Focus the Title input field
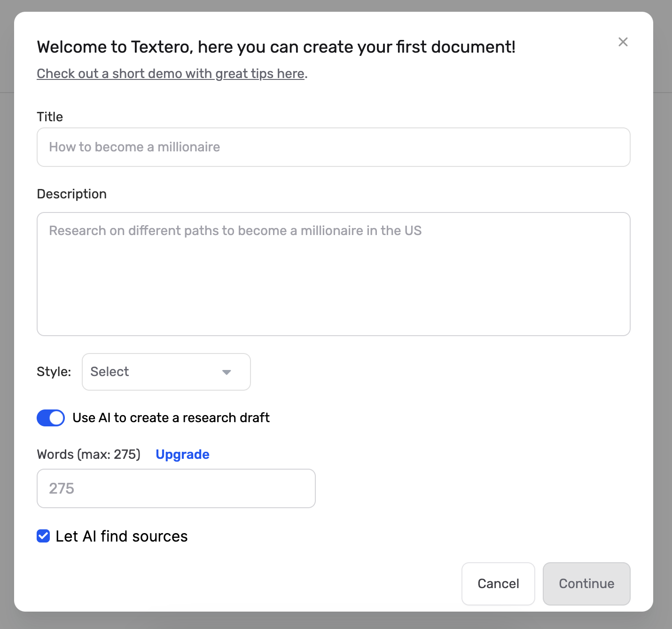This screenshot has height=629, width=672. (x=334, y=147)
